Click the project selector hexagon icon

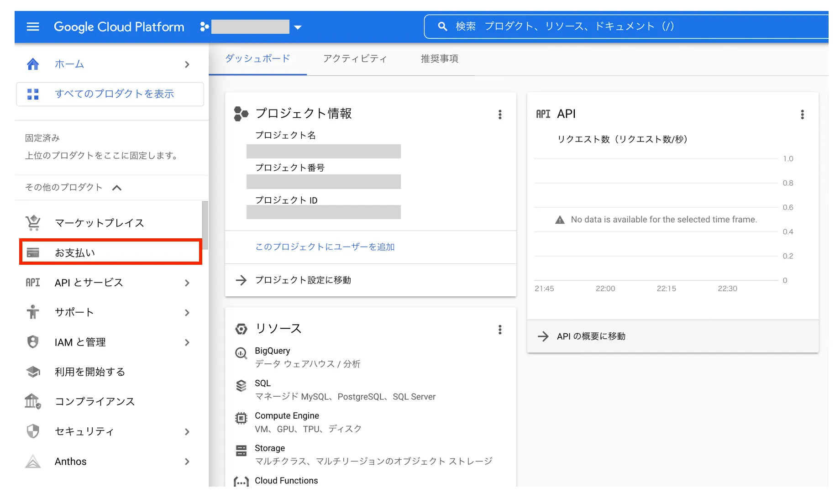point(205,27)
